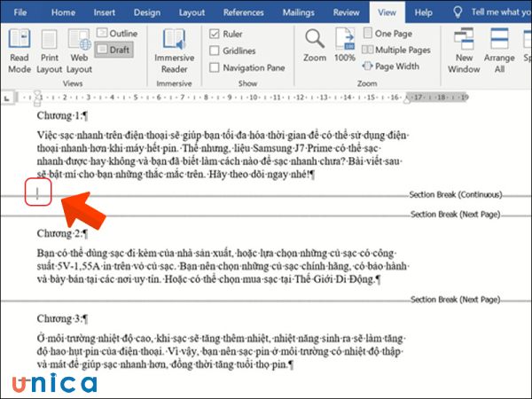Select Print Layout view

pyautogui.click(x=50, y=50)
